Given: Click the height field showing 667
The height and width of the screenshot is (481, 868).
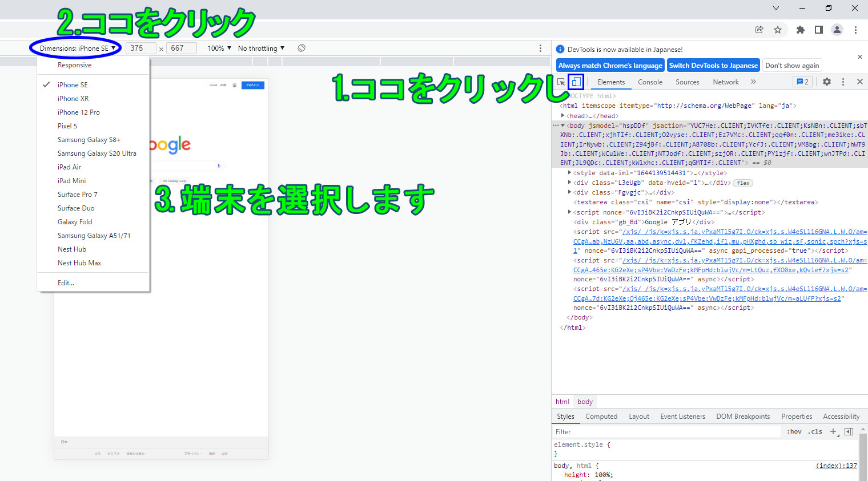Looking at the screenshot, I should 182,48.
